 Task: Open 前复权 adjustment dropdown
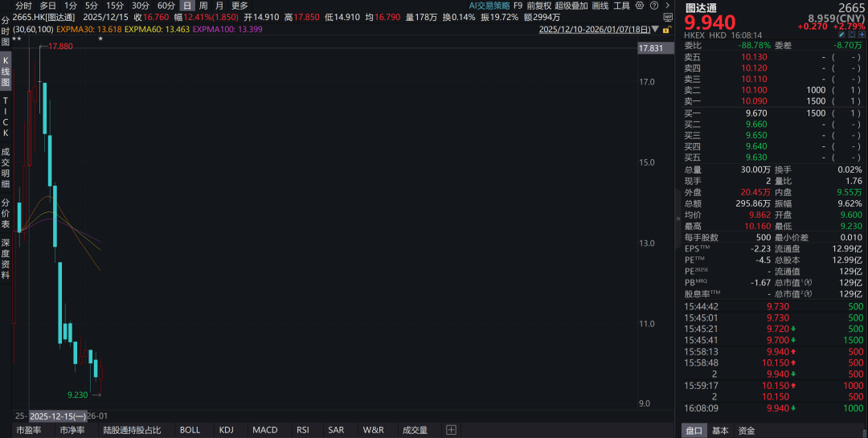(538, 6)
